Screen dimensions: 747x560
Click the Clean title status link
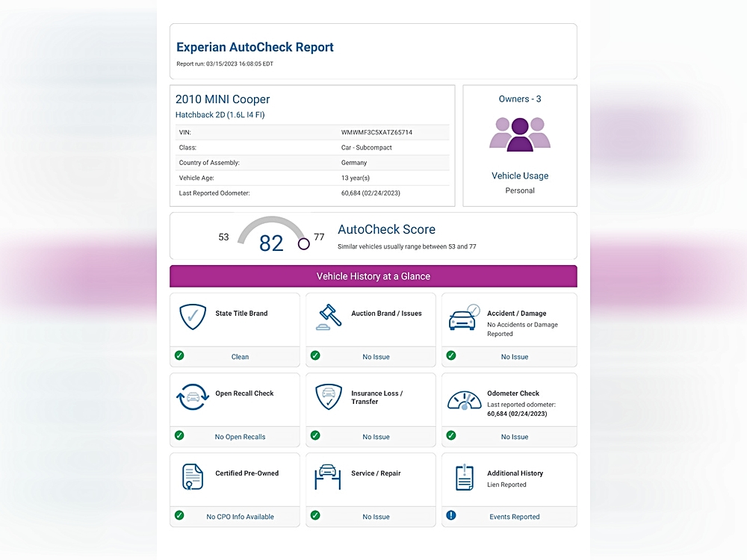point(240,357)
